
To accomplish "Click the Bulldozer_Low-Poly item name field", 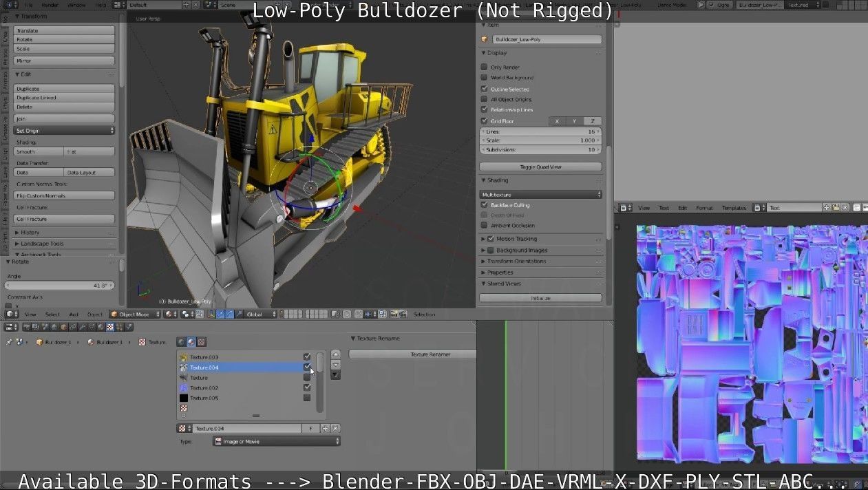I will (547, 39).
